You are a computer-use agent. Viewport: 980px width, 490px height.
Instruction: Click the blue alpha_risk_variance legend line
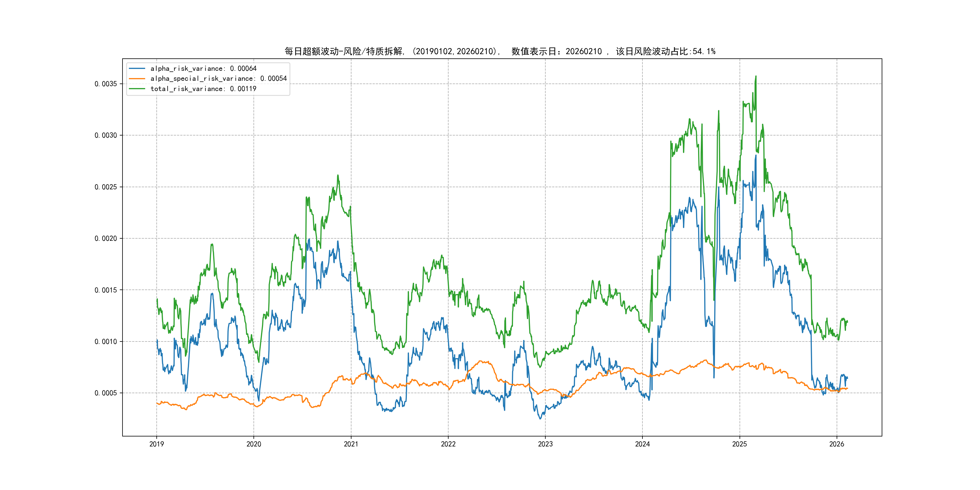pyautogui.click(x=137, y=68)
